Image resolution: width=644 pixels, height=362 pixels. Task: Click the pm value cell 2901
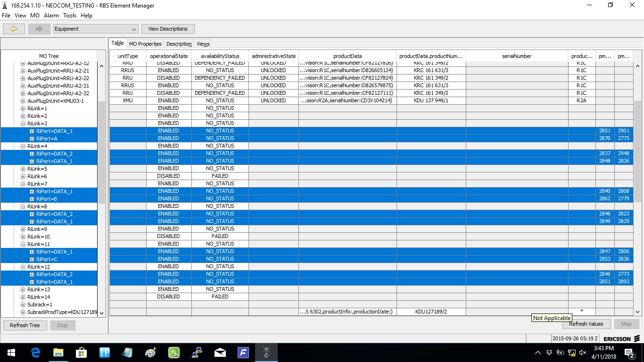624,131
